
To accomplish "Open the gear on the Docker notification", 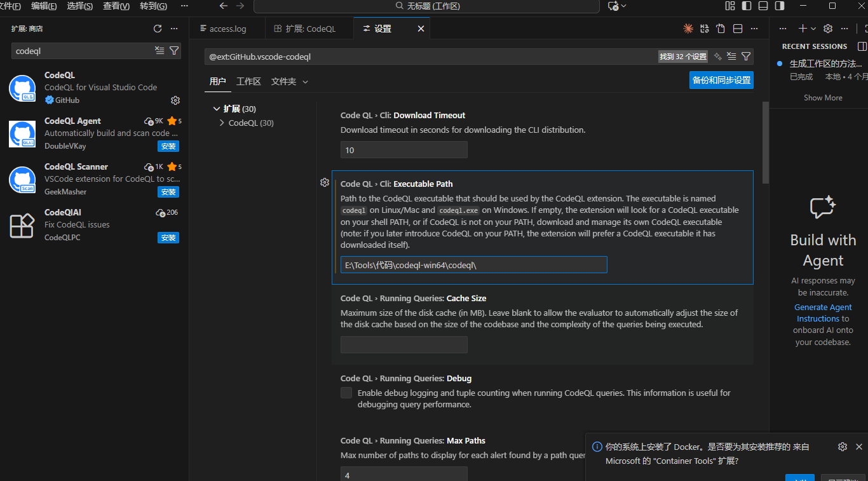I will pyautogui.click(x=843, y=447).
